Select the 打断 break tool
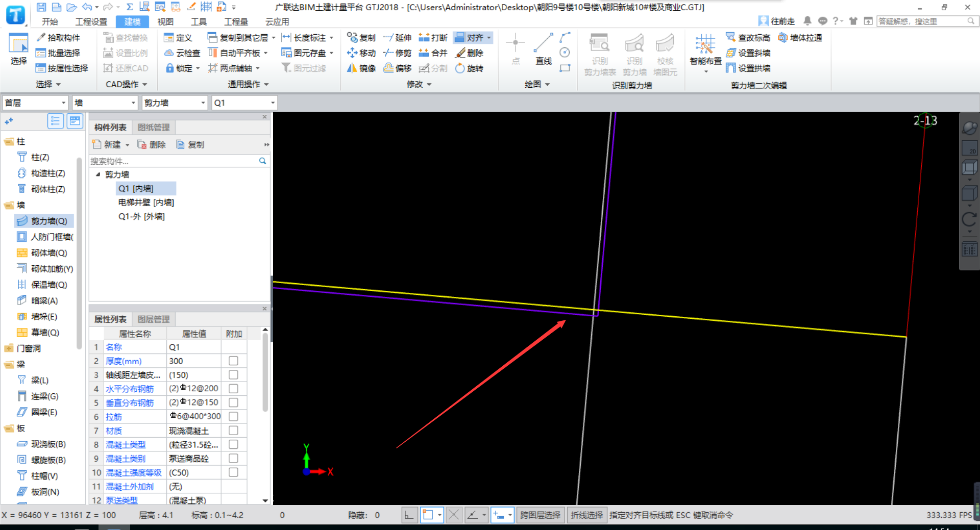The image size is (980, 530). (x=433, y=38)
